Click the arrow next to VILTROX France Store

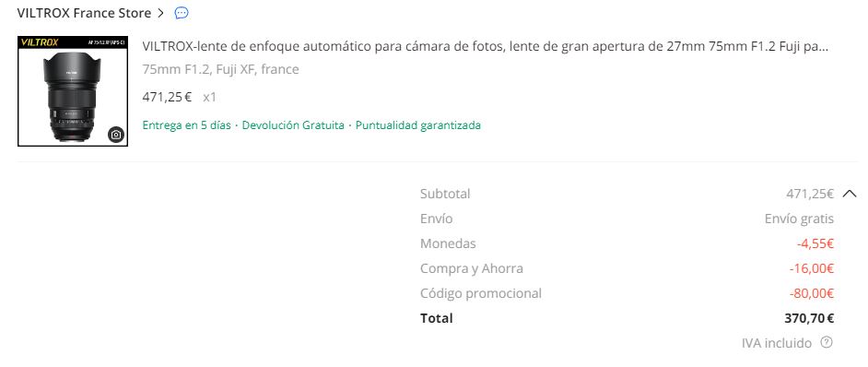point(160,13)
